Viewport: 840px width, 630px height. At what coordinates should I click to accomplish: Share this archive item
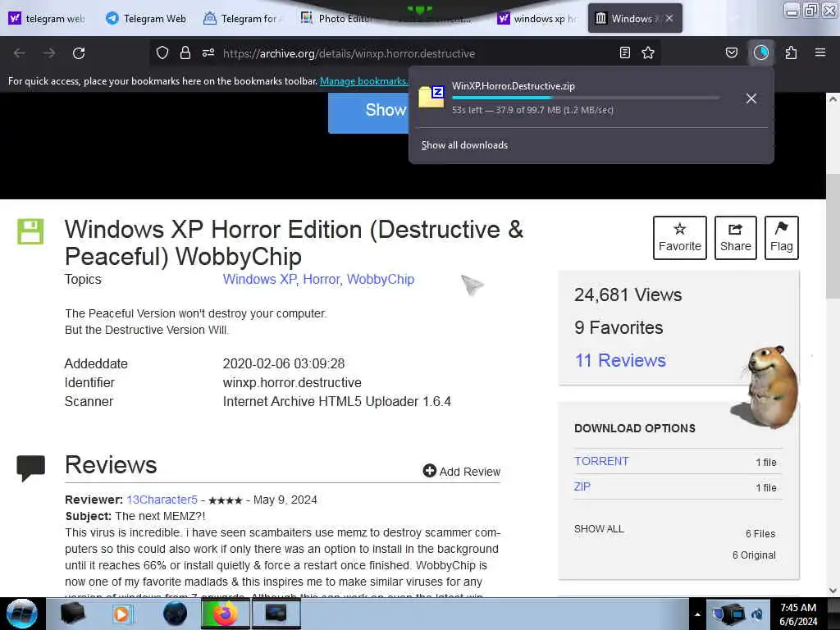[736, 238]
